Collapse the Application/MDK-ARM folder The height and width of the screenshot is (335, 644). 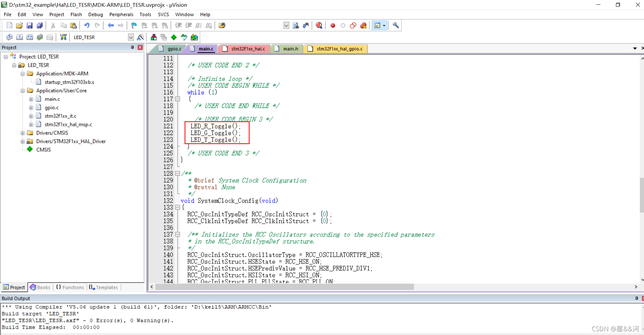point(23,74)
